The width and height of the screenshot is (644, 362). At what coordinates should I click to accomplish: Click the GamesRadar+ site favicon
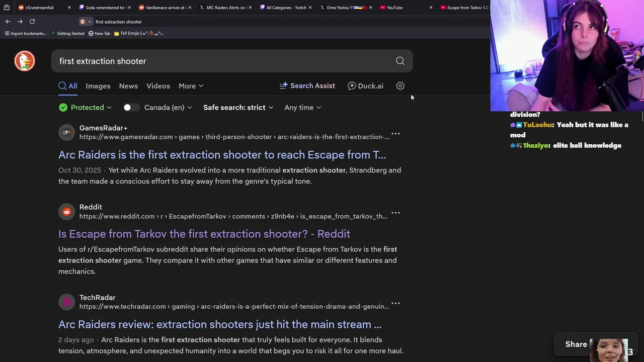click(x=66, y=132)
